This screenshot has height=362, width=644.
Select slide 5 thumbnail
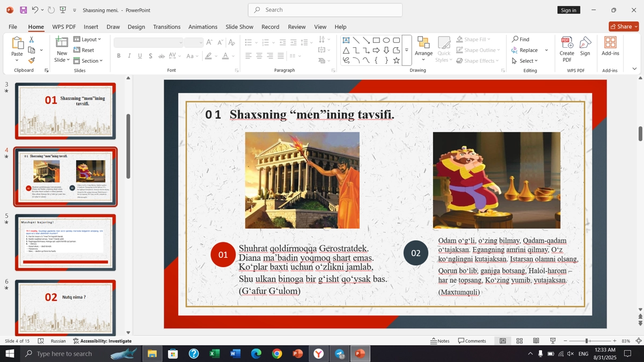(65, 242)
